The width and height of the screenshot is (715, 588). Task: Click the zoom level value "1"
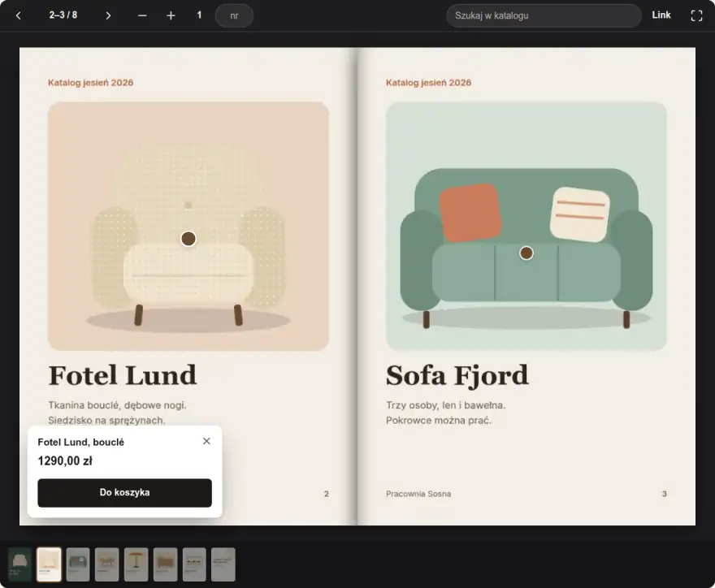coord(199,15)
